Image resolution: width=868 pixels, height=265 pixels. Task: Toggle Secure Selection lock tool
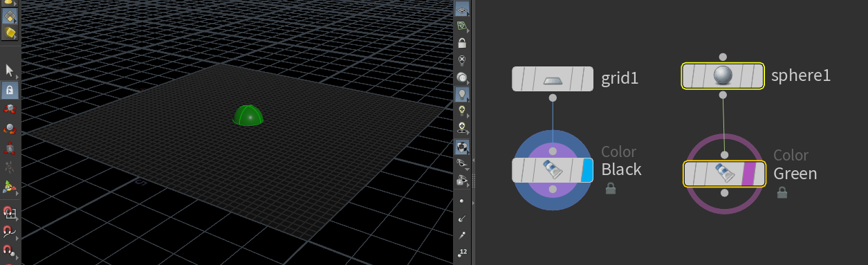click(x=10, y=90)
